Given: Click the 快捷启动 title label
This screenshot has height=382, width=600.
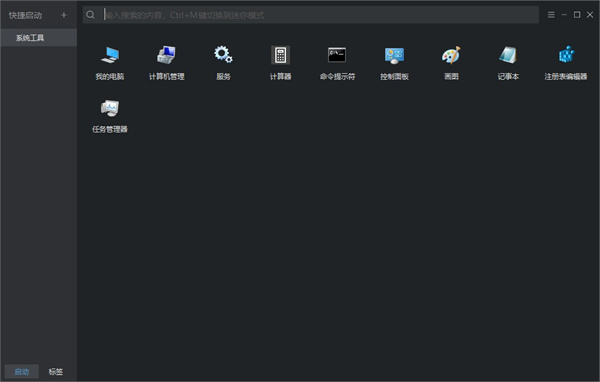Looking at the screenshot, I should pos(25,15).
